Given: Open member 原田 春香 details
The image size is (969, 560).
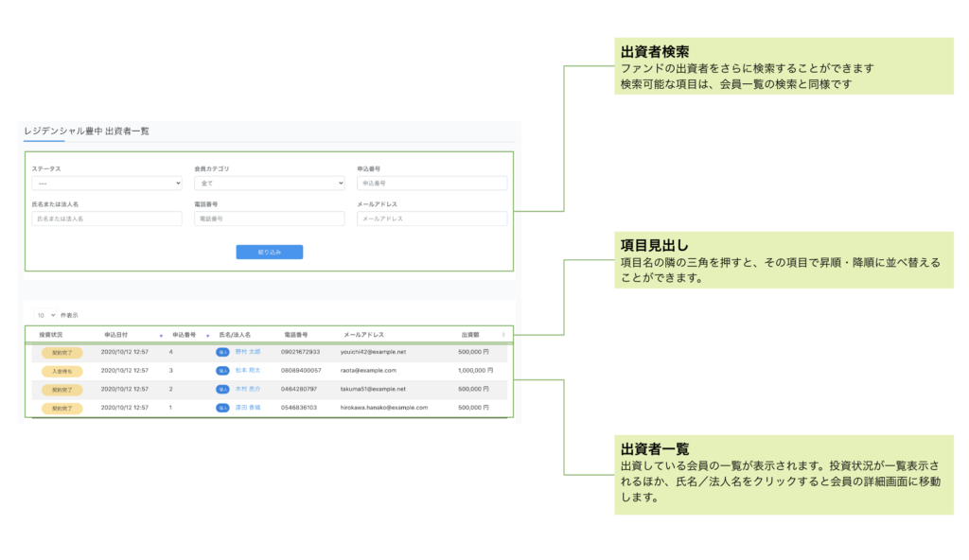Looking at the screenshot, I should point(248,408).
